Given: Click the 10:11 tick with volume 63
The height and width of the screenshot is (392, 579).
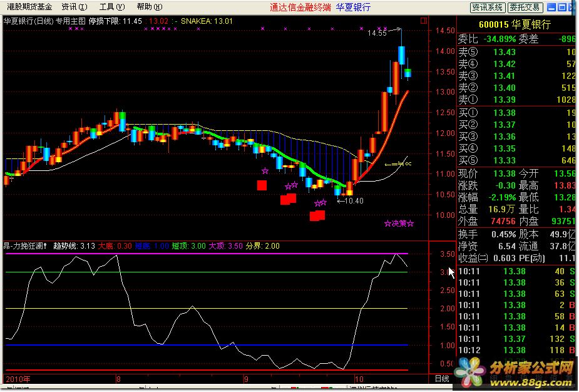Looking at the screenshot, I should (x=517, y=294).
